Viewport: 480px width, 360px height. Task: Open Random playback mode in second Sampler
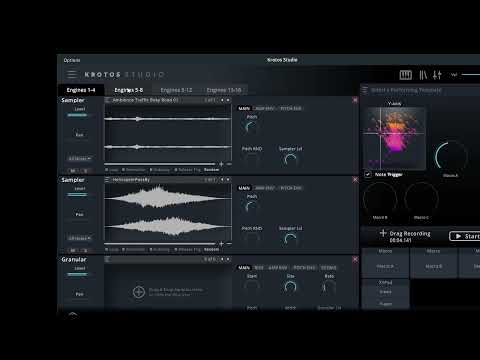point(211,250)
